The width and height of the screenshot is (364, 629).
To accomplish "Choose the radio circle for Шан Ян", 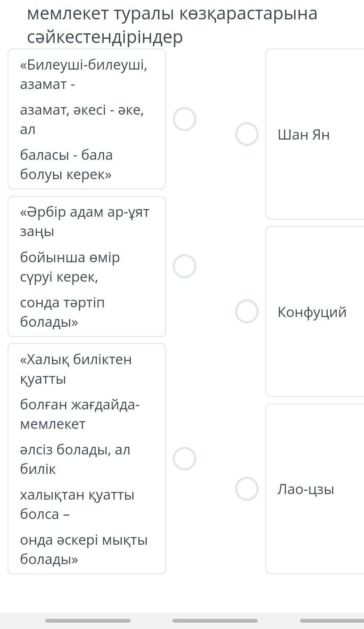I will (247, 134).
